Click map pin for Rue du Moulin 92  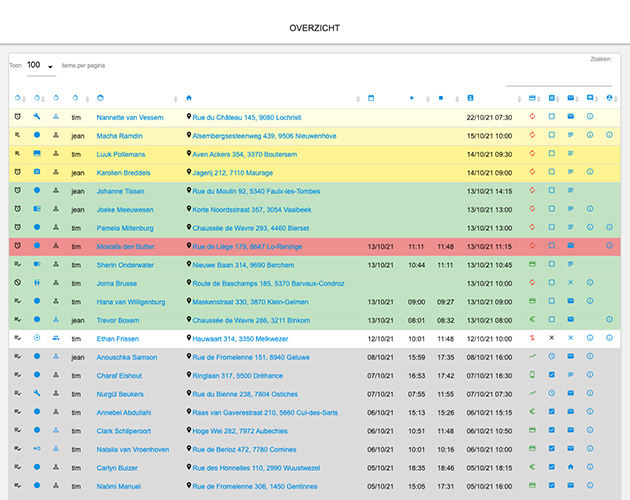(189, 190)
